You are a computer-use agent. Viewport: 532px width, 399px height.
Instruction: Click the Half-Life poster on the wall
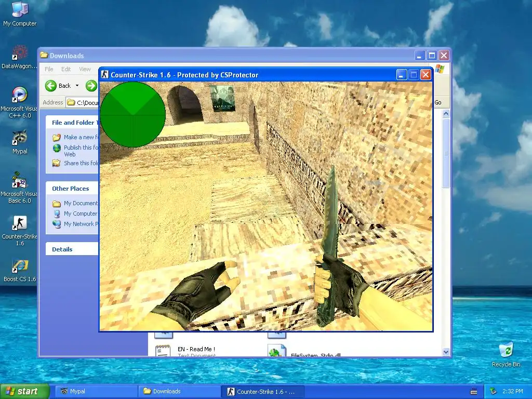tap(222, 98)
